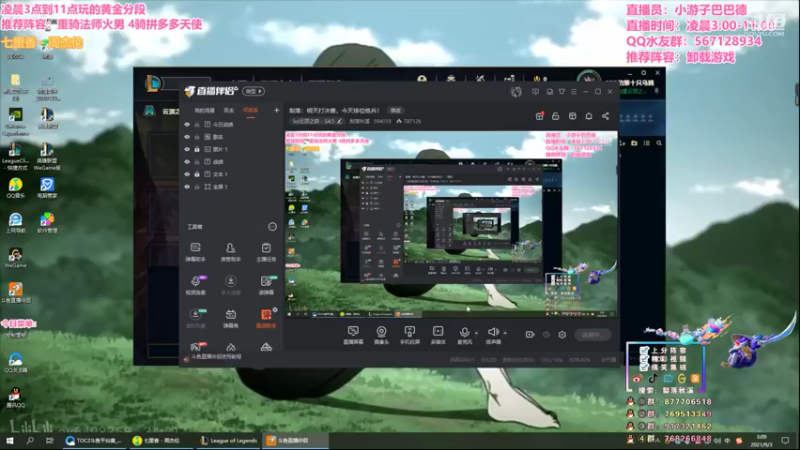Hide the 战绩 source layer
Viewport: 800px width, 450px height.
coord(187,162)
